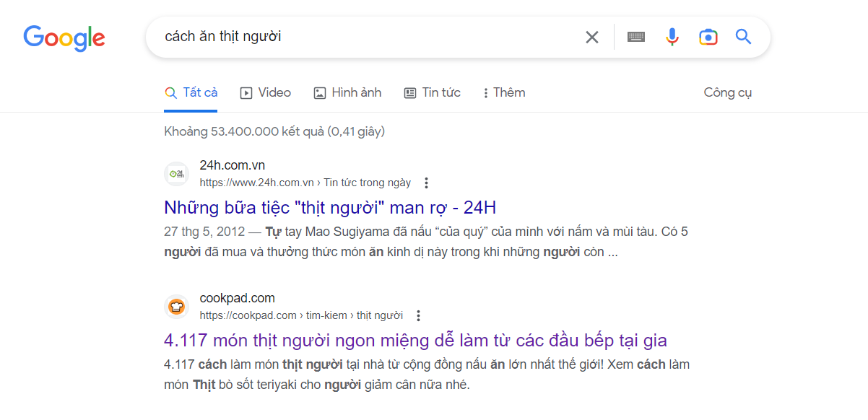This screenshot has height=420, width=868.
Task: Open options menu for 24h.com.vn result
Action: [426, 183]
